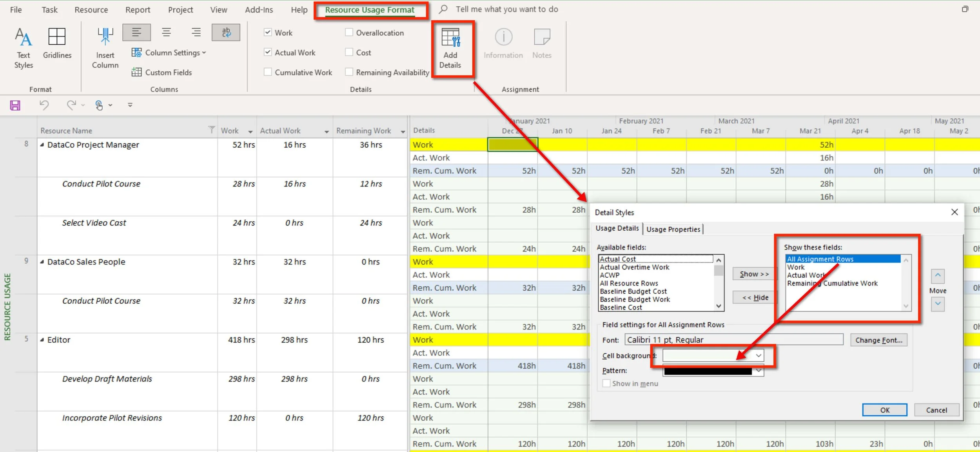This screenshot has width=980, height=452.
Task: Enable Overallocation checkbox
Action: coord(349,32)
